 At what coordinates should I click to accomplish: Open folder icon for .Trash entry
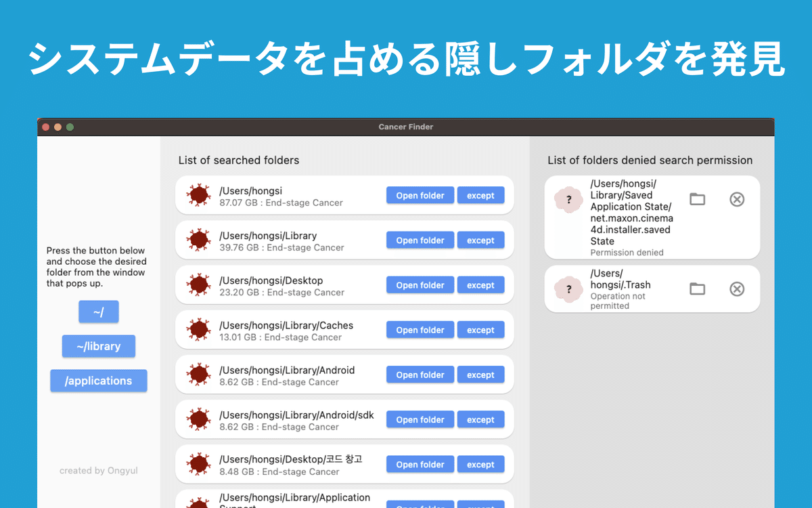point(697,289)
